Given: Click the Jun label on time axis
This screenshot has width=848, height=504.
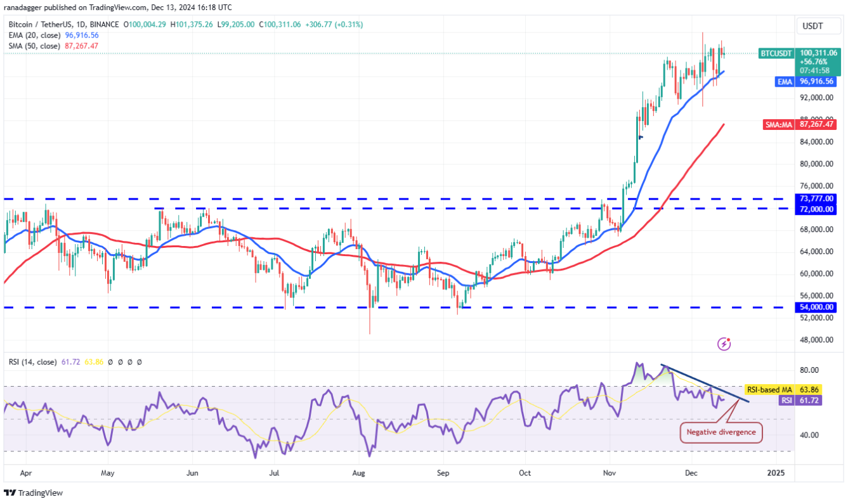Looking at the screenshot, I should click(193, 473).
